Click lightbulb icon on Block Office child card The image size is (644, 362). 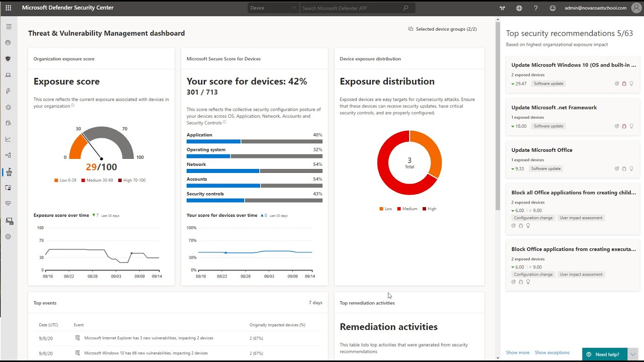pyautogui.click(x=528, y=226)
